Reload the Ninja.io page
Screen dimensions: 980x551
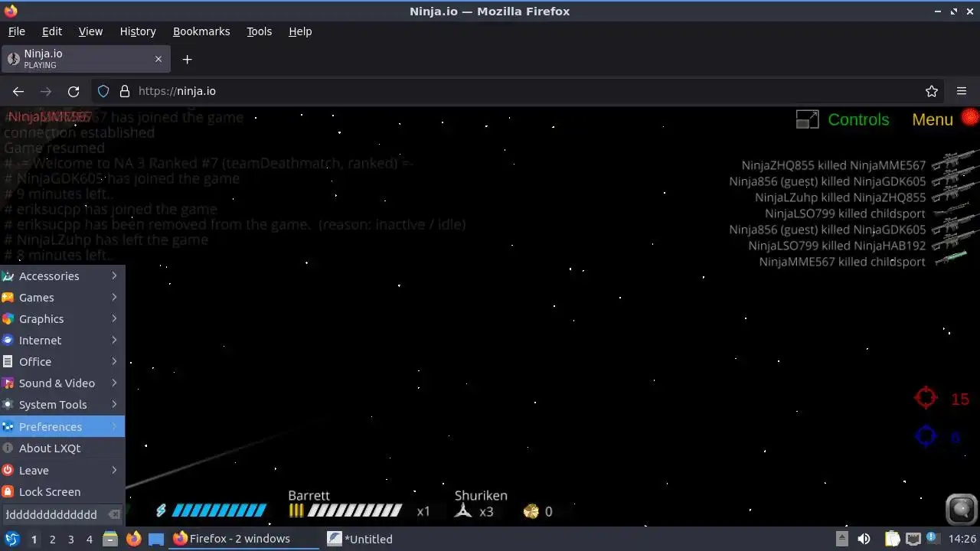click(73, 91)
